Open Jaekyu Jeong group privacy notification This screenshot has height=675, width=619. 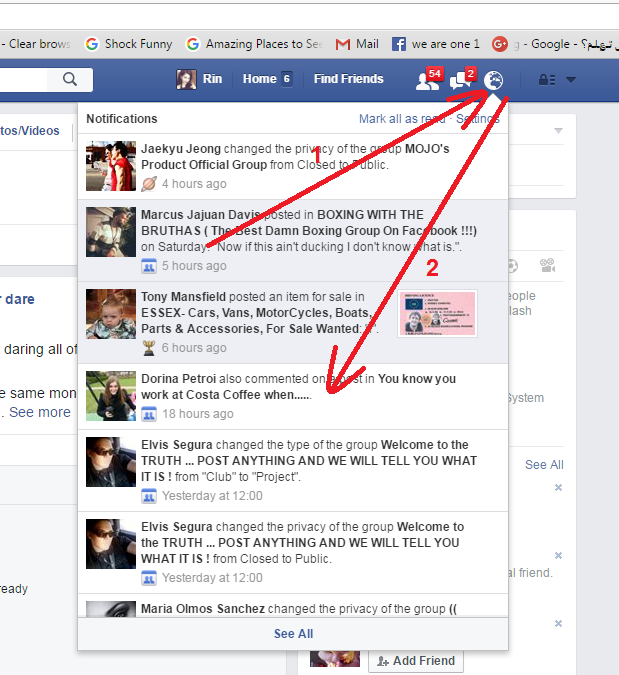point(293,166)
